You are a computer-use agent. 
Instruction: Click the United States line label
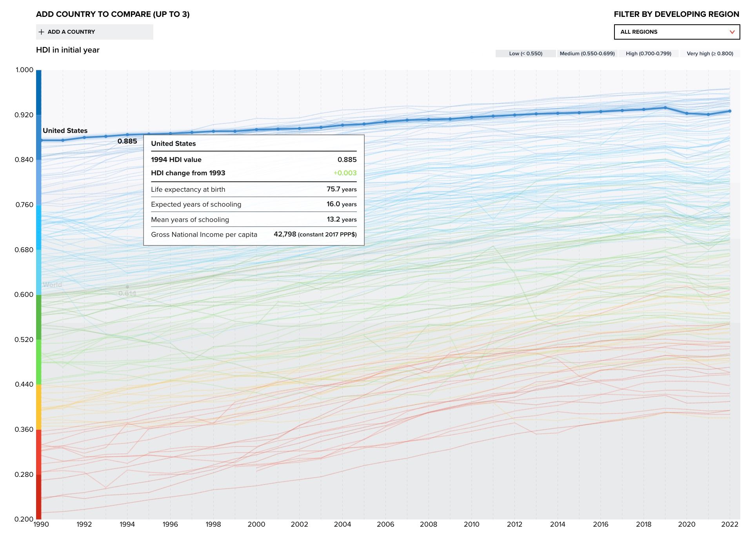[x=65, y=131]
